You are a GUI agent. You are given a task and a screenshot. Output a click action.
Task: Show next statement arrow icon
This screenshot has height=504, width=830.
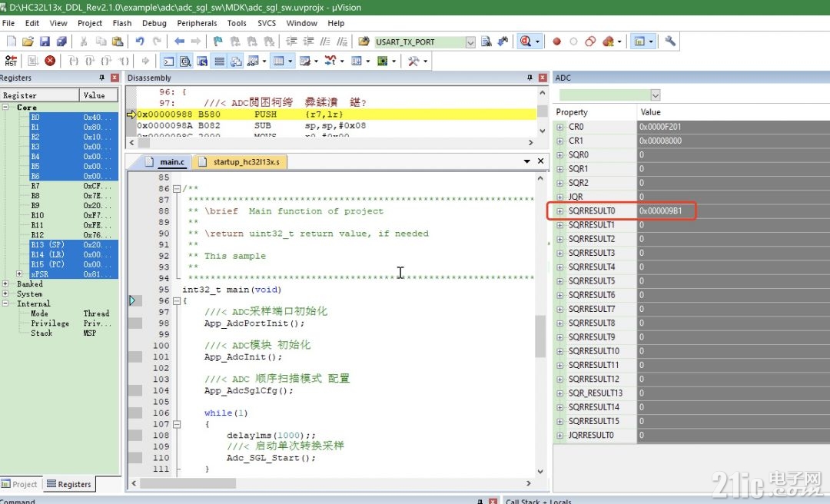coord(145,61)
